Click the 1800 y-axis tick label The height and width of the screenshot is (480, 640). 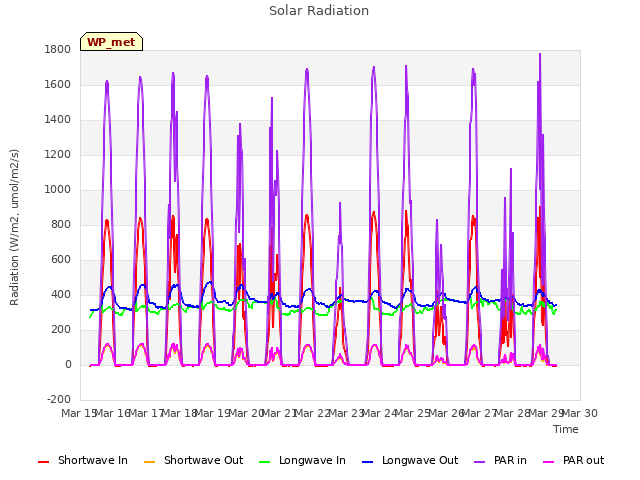(58, 49)
